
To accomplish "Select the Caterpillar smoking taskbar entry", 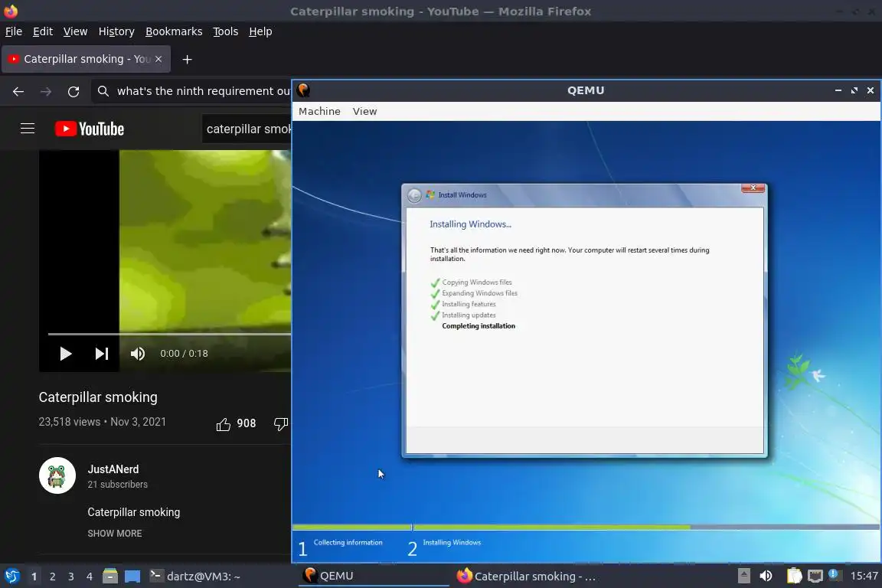I will click(526, 577).
